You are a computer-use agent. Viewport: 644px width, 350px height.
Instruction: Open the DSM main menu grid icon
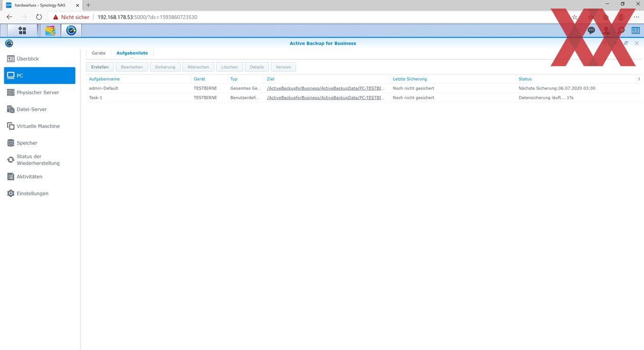pyautogui.click(x=22, y=31)
